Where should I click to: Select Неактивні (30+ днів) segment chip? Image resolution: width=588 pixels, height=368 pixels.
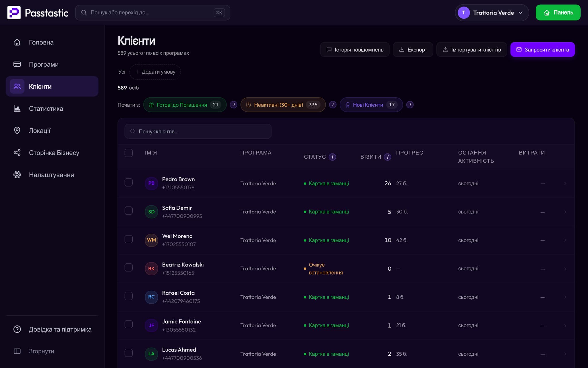[x=283, y=105]
